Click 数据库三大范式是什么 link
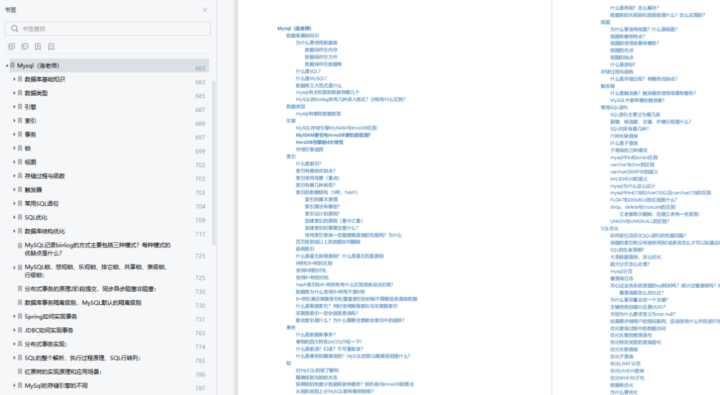 (319, 85)
